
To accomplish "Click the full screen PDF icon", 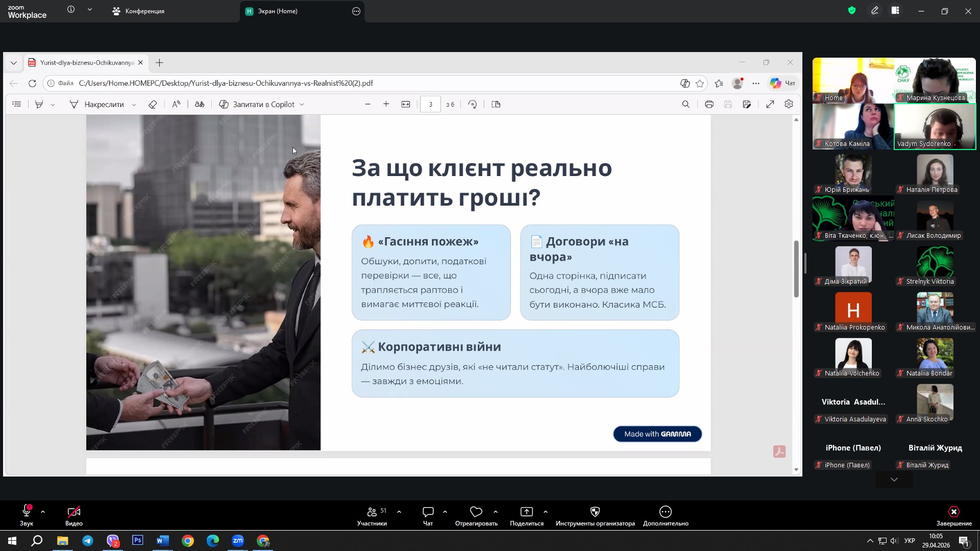I will pos(770,104).
